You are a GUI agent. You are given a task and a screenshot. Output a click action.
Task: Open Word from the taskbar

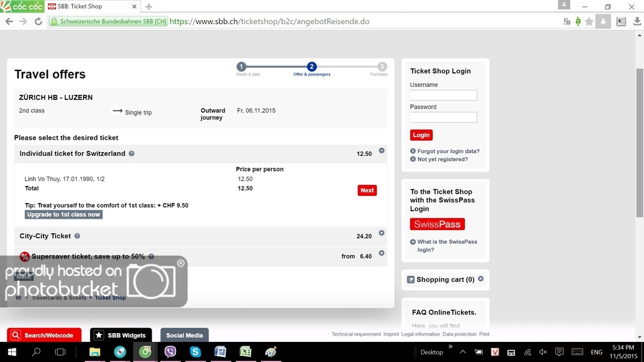220,352
